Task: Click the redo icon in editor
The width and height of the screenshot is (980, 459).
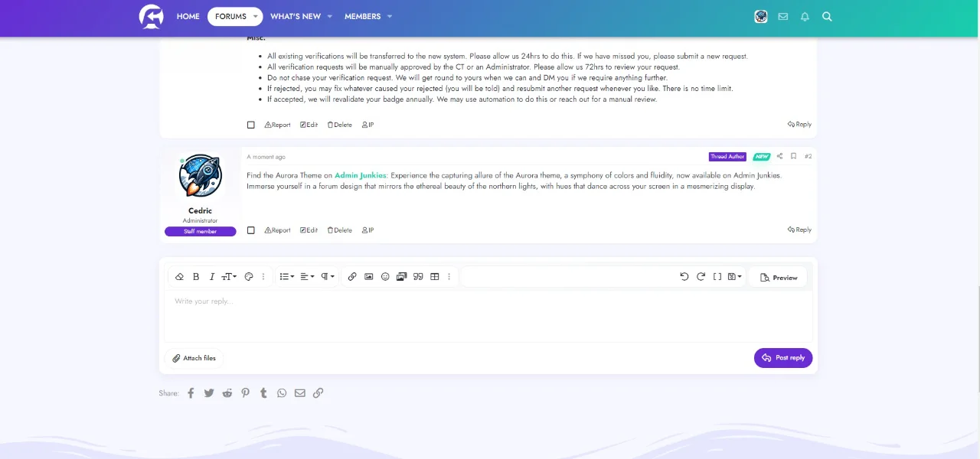Action: 701,277
